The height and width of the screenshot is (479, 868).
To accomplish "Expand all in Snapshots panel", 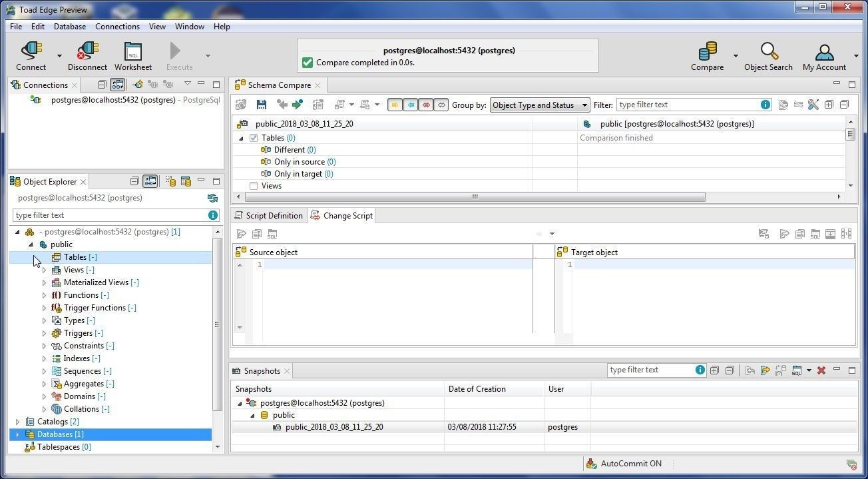I will coord(714,370).
